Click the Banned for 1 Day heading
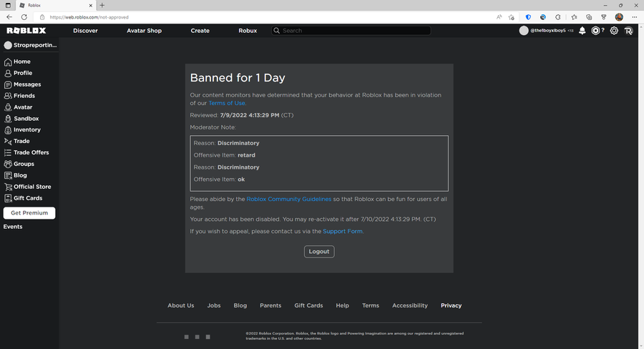 (x=238, y=78)
